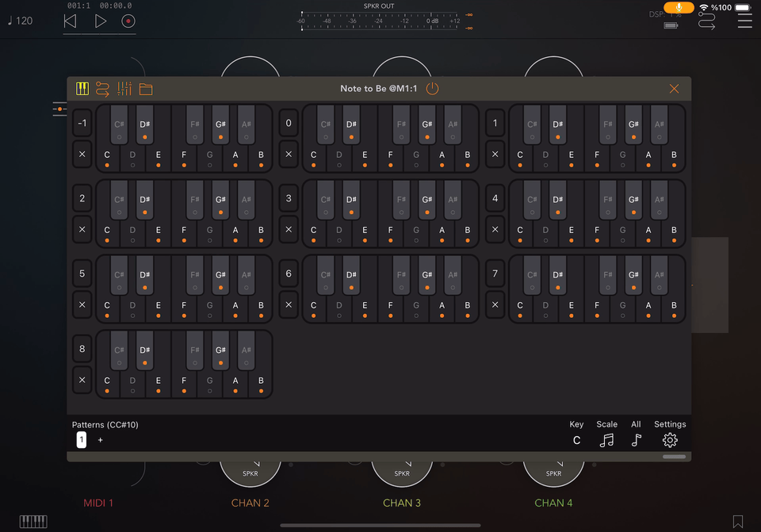Select the Key value showing C
Viewport: 761px width, 532px height.
pos(576,439)
